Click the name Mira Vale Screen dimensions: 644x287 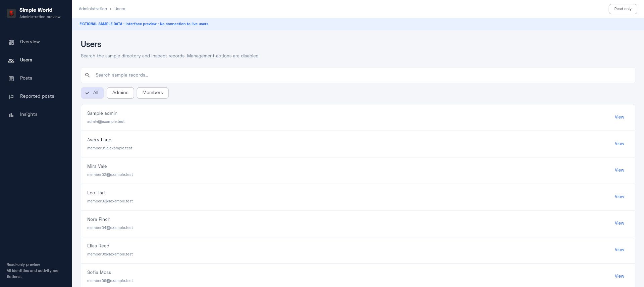(x=97, y=166)
